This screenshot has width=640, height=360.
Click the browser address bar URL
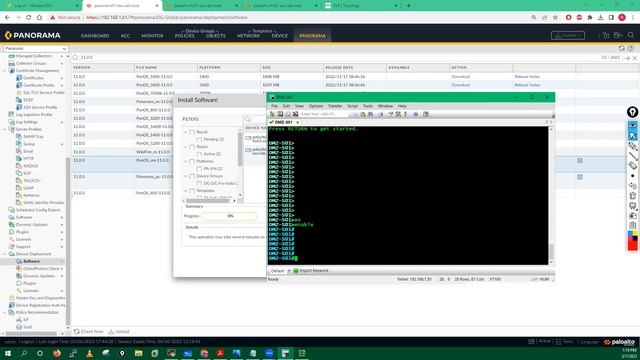click(167, 18)
